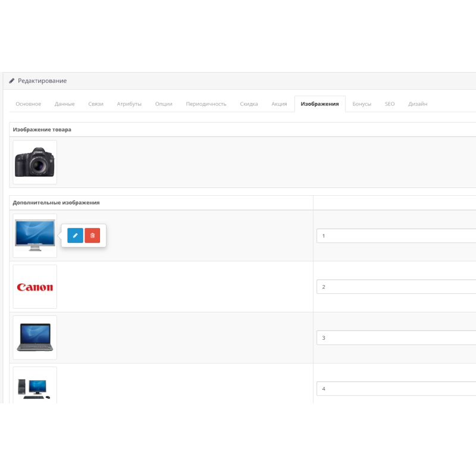
Task: Click the laptop image thumbnail
Action: (x=35, y=337)
